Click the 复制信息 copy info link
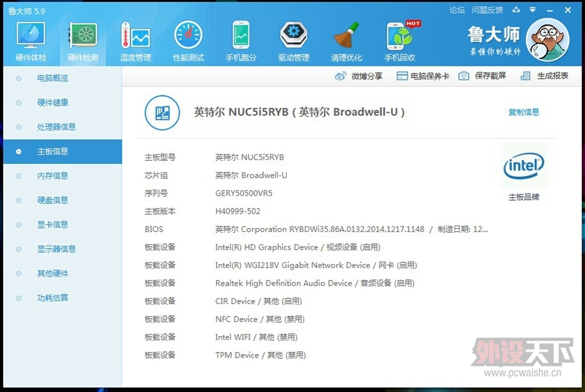This screenshot has width=585, height=392. 523,112
